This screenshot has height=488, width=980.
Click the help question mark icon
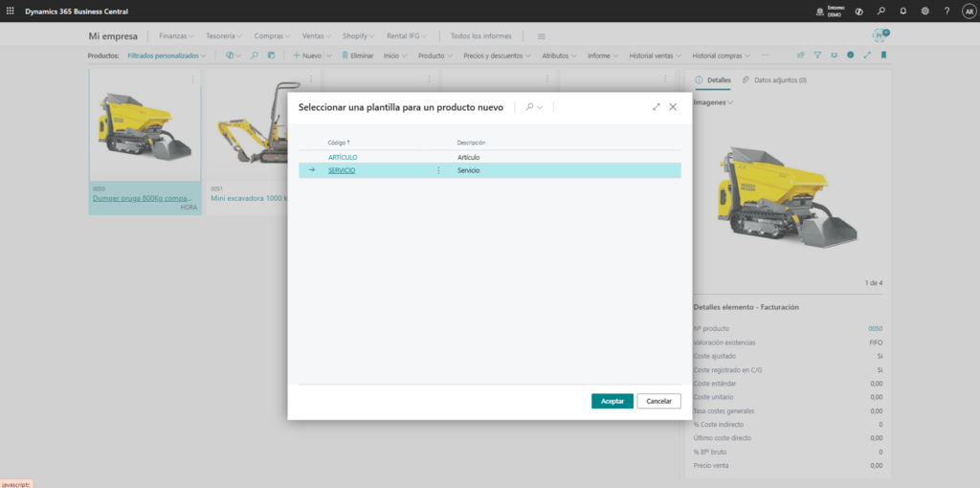(947, 11)
